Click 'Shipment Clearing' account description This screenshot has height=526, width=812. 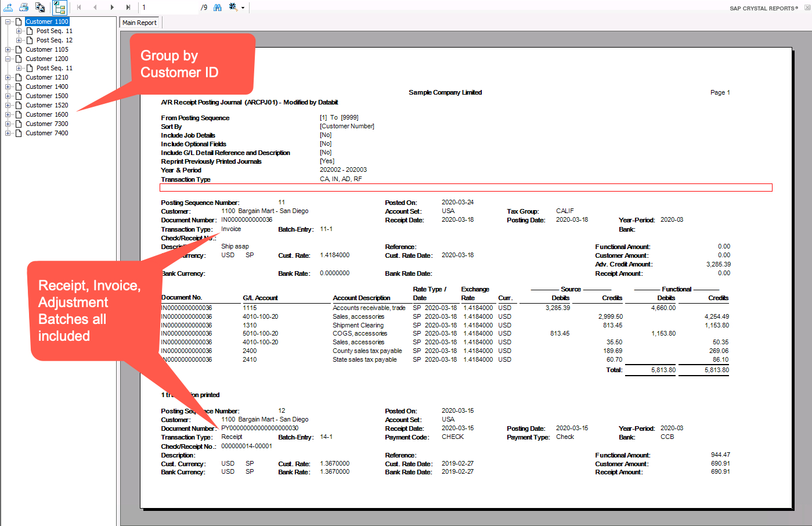click(x=358, y=325)
